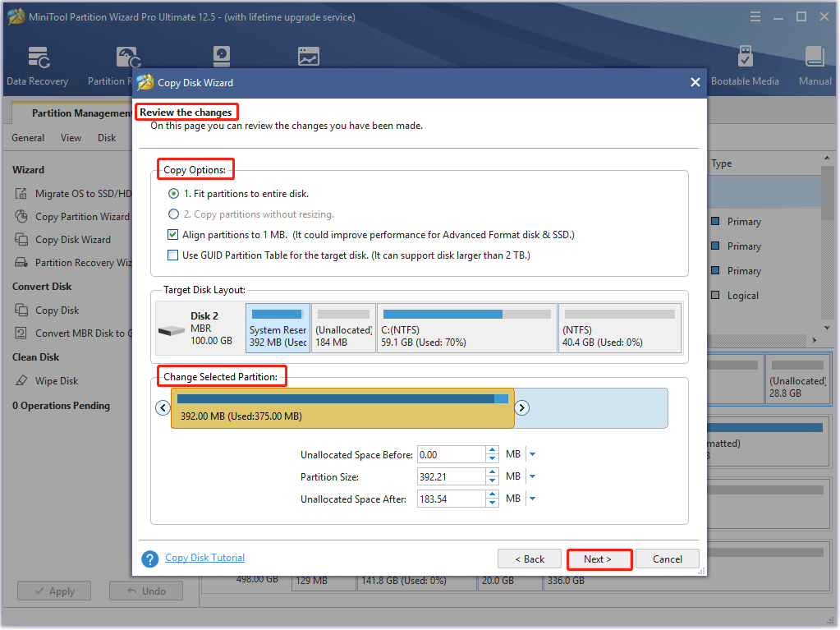Click Wipe Disk entry in sidebar
The height and width of the screenshot is (630, 840).
47,381
